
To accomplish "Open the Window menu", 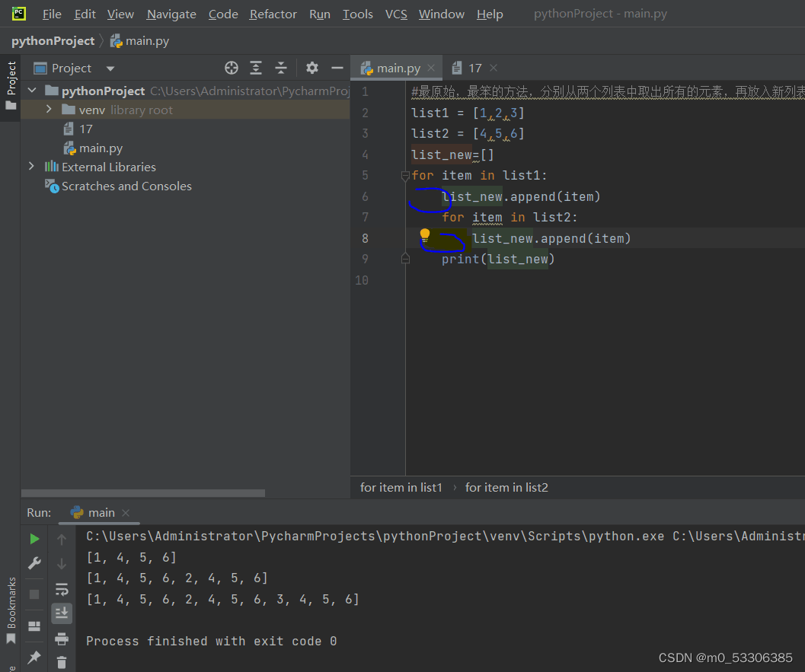I will coord(441,14).
